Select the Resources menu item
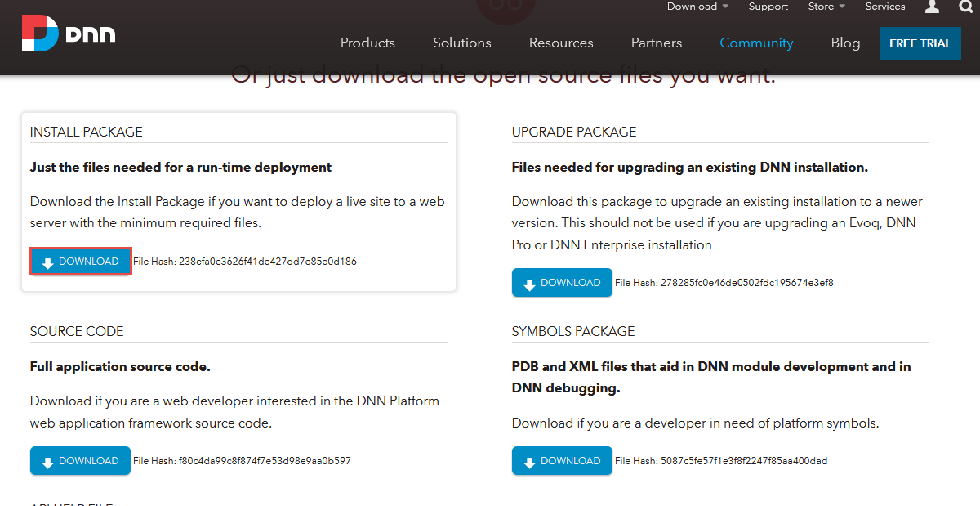The image size is (980, 506). (561, 43)
